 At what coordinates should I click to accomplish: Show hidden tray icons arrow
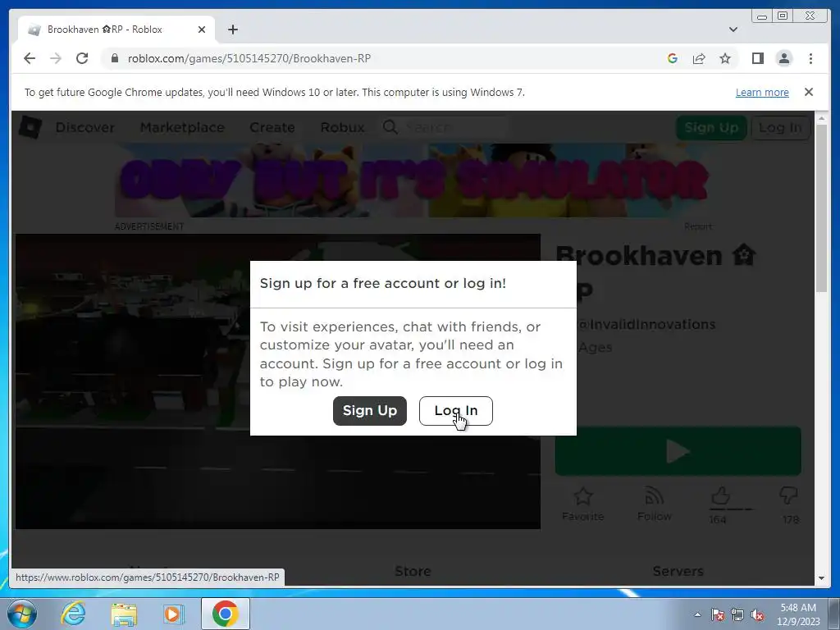pos(697,614)
